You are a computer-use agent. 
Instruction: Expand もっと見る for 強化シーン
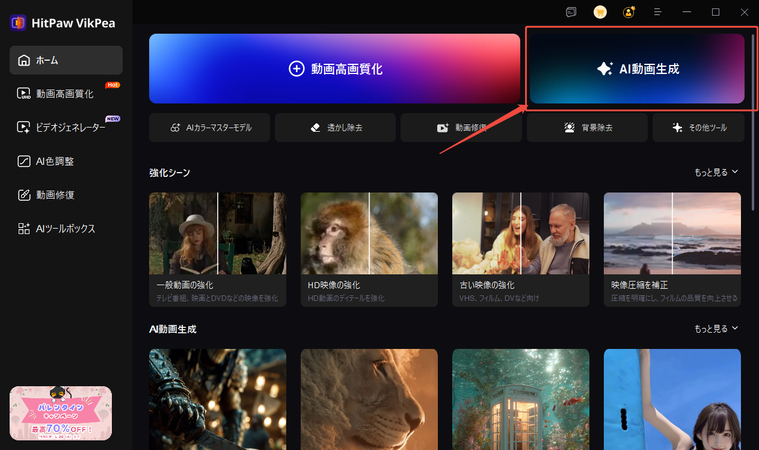point(716,172)
